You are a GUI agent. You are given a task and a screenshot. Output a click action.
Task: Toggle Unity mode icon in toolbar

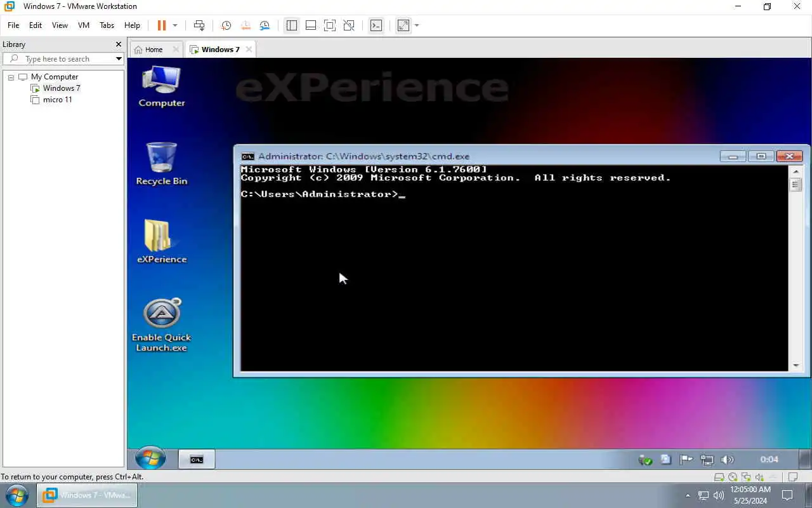[349, 25]
